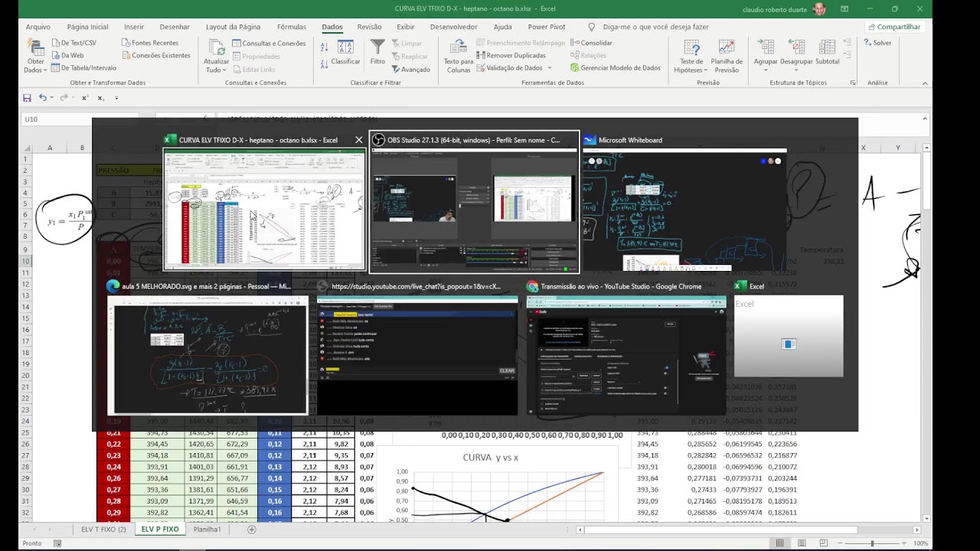This screenshot has width=980, height=551.
Task: Open the Power Pivot tab
Action: (x=547, y=27)
